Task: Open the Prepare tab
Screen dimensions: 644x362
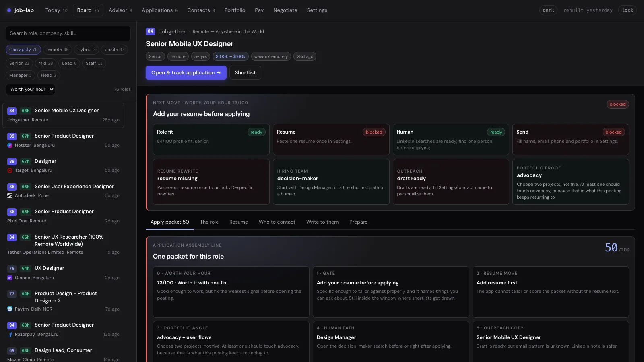Action: pos(358,222)
